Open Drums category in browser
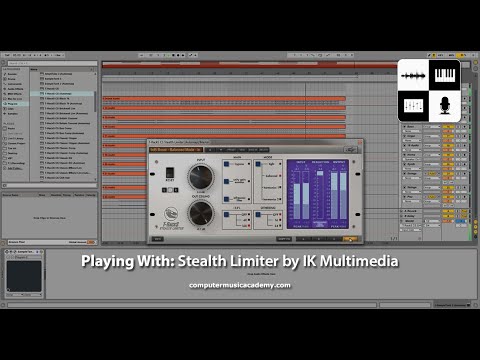 12,79
